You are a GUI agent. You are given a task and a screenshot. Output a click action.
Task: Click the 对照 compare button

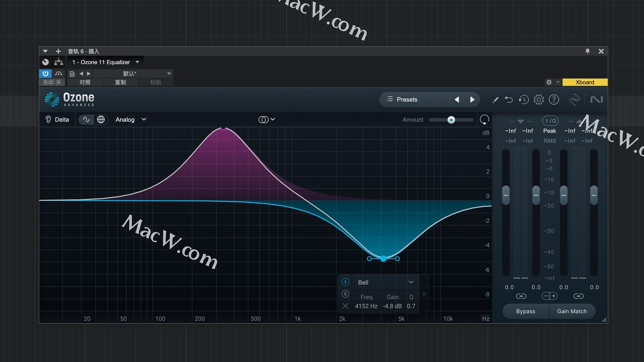tap(85, 82)
